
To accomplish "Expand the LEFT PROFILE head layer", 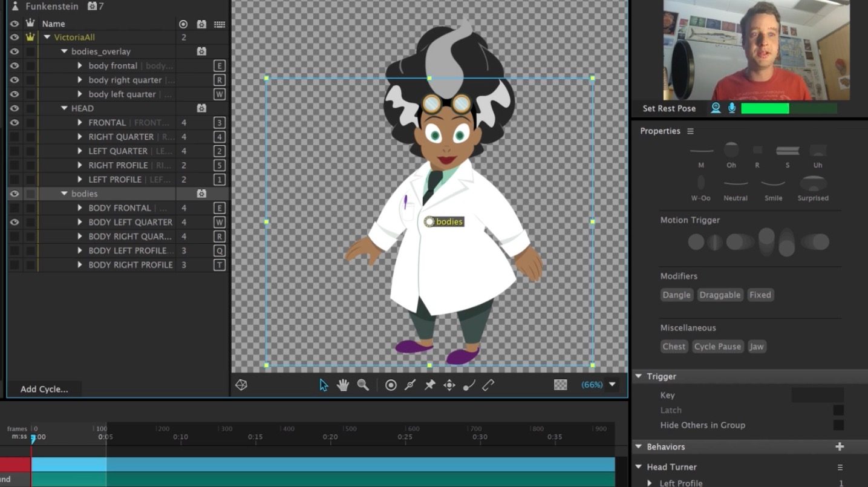I will [80, 180].
